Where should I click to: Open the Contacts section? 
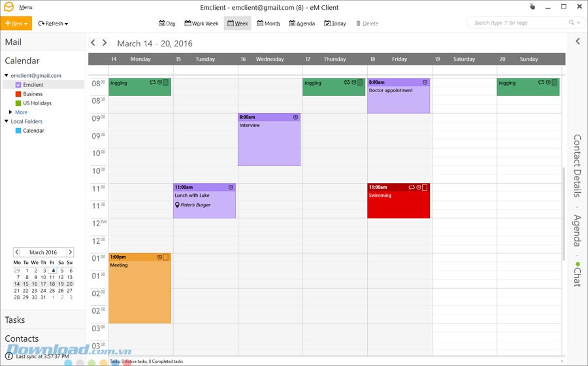coord(22,339)
